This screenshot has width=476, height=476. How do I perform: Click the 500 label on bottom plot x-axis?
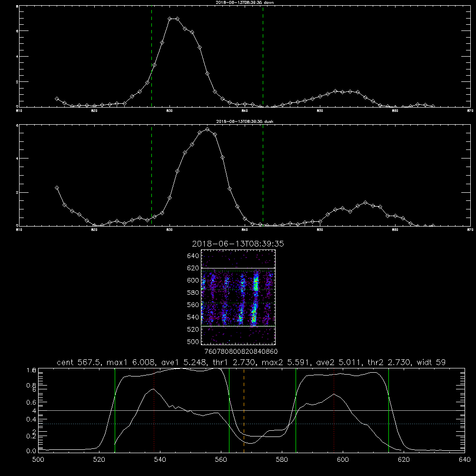[38, 460]
